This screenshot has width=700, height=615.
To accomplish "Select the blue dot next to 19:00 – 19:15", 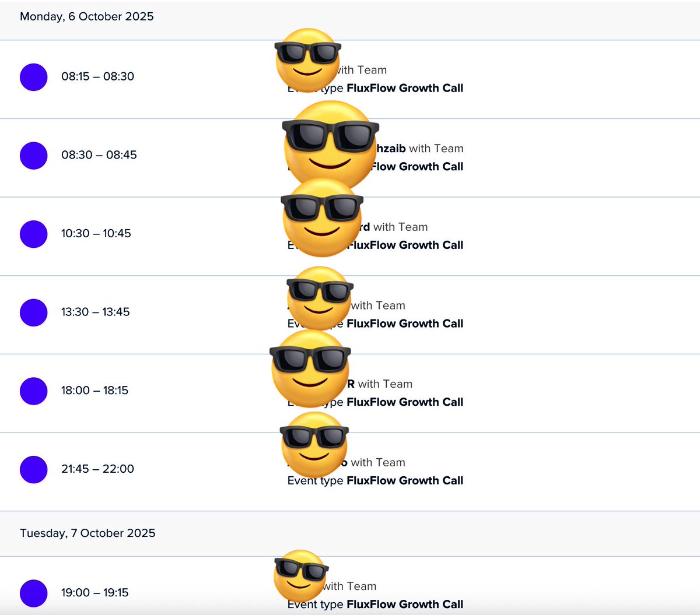I will pos(34,593).
